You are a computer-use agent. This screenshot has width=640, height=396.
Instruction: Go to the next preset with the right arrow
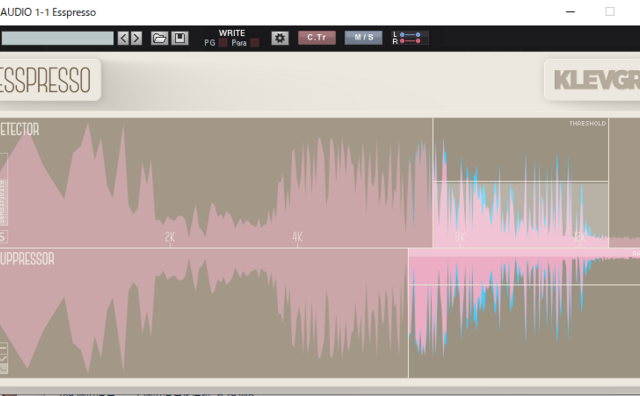[x=136, y=38]
